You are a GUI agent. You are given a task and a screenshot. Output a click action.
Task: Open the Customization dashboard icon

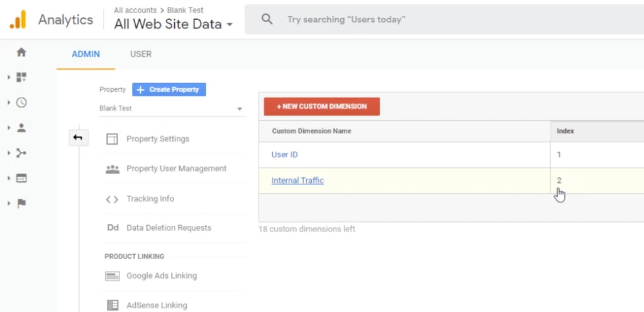pyautogui.click(x=21, y=77)
